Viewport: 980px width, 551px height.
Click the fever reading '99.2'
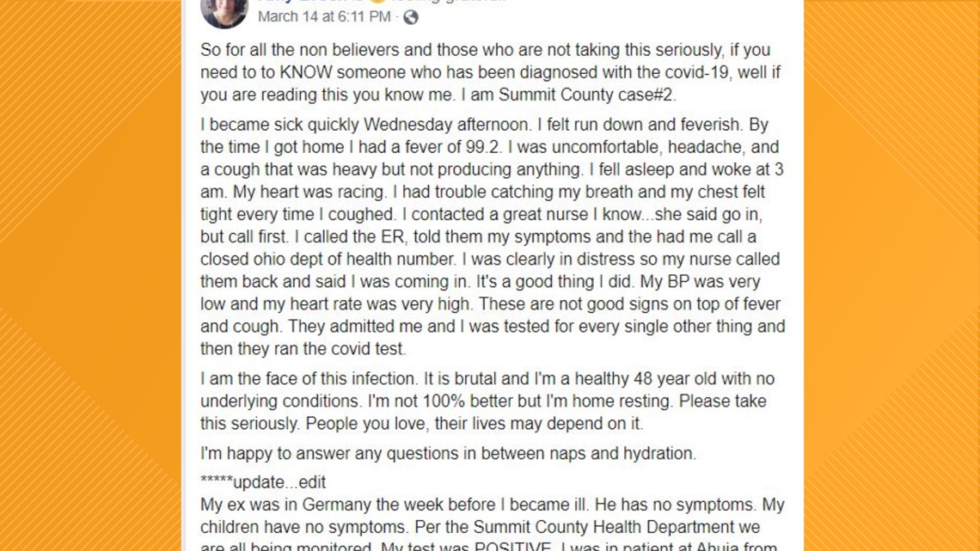coord(484,148)
